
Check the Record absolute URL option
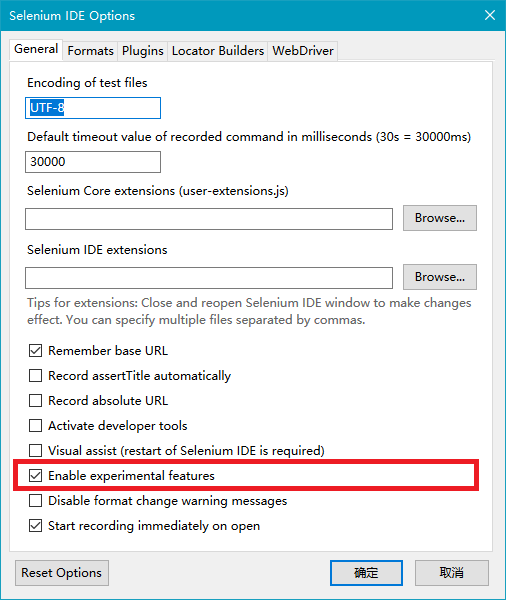[36, 401]
